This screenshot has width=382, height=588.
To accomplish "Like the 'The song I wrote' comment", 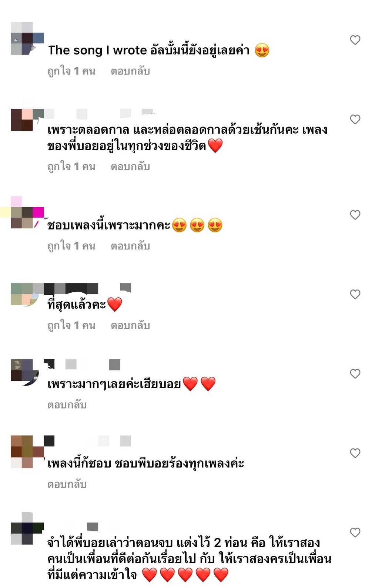I will (x=355, y=40).
